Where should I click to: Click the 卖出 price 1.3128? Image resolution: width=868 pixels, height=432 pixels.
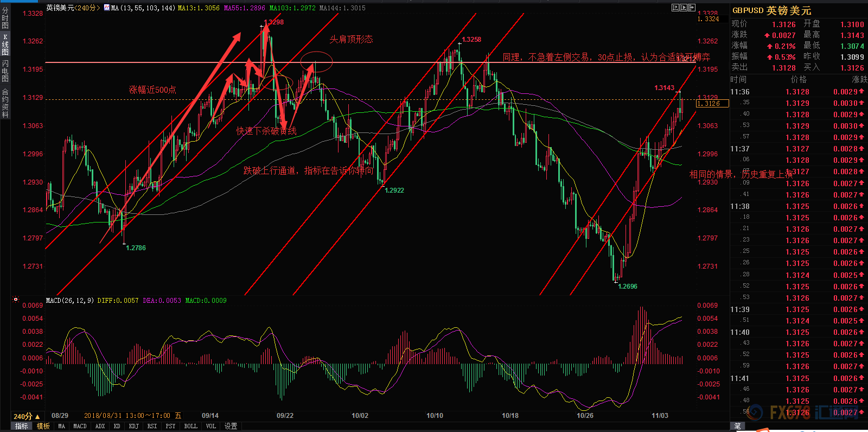click(x=783, y=68)
